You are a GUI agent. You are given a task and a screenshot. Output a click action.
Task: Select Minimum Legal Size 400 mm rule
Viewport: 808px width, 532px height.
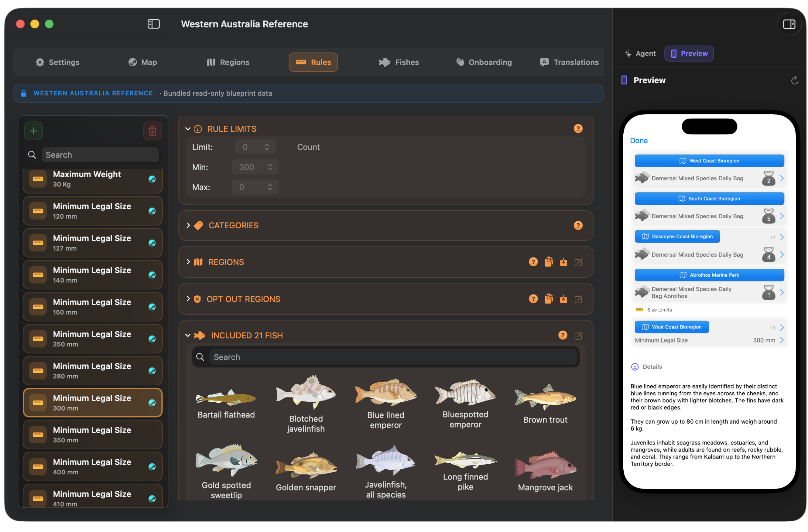93,466
